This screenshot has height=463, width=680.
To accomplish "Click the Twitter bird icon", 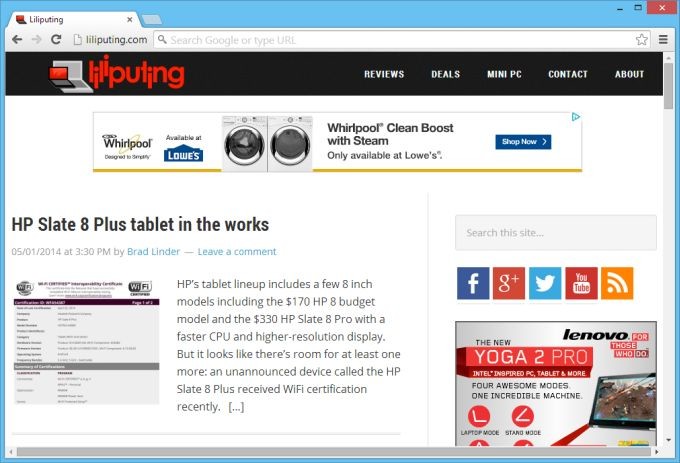I will 545,283.
